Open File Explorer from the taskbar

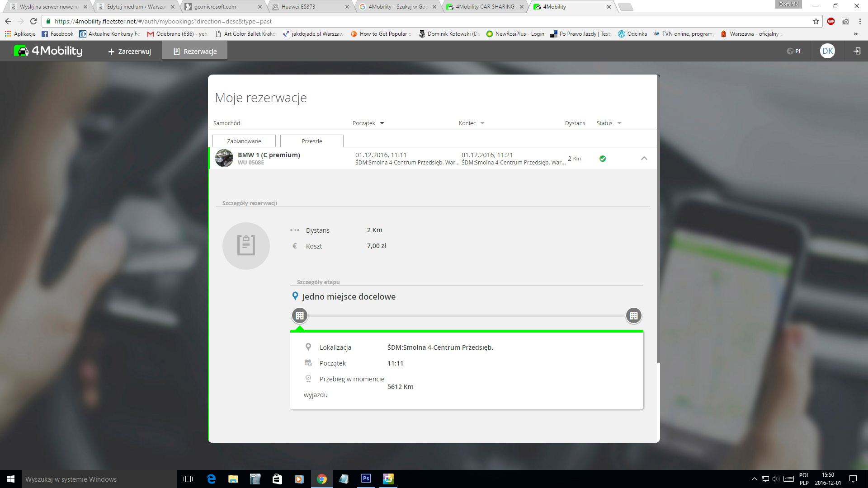(233, 479)
